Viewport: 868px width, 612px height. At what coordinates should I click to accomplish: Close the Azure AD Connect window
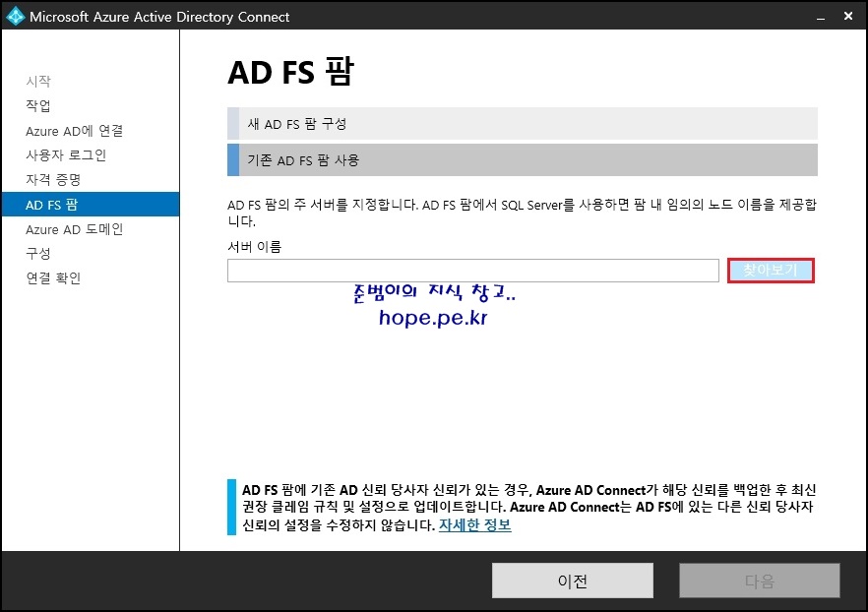848,16
